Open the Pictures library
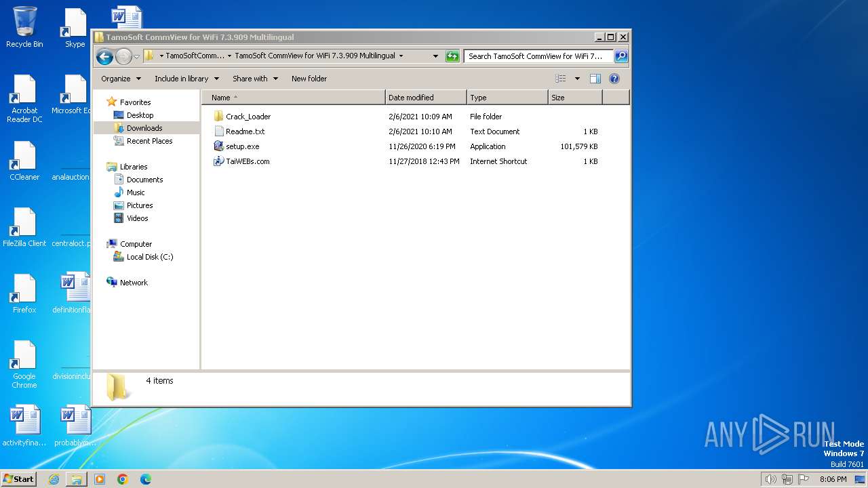 (140, 205)
